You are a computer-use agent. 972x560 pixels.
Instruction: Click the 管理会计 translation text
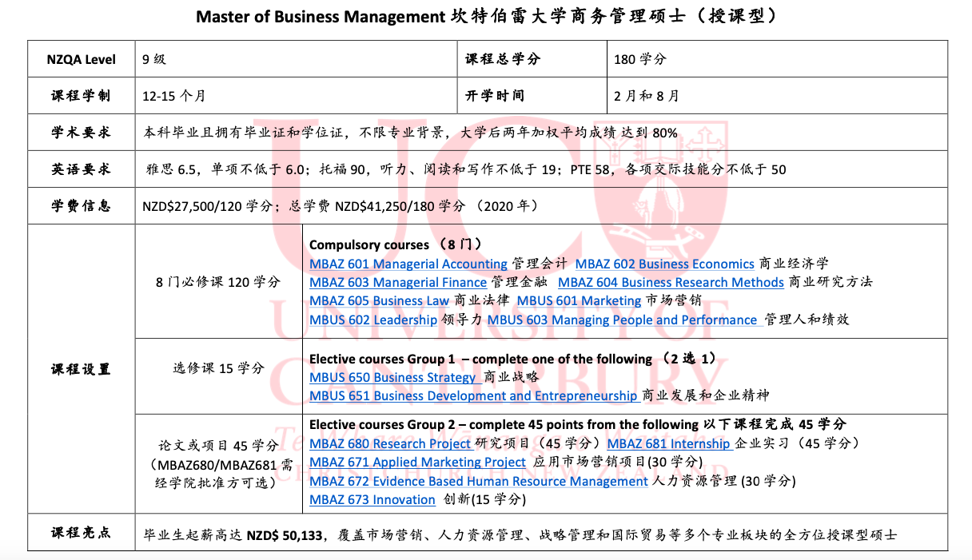(540, 264)
